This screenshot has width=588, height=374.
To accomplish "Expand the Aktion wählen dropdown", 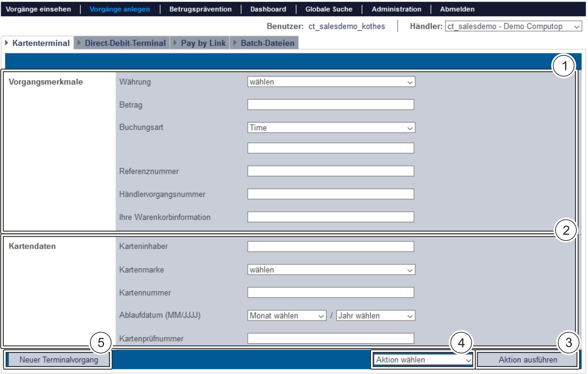I will click(423, 360).
